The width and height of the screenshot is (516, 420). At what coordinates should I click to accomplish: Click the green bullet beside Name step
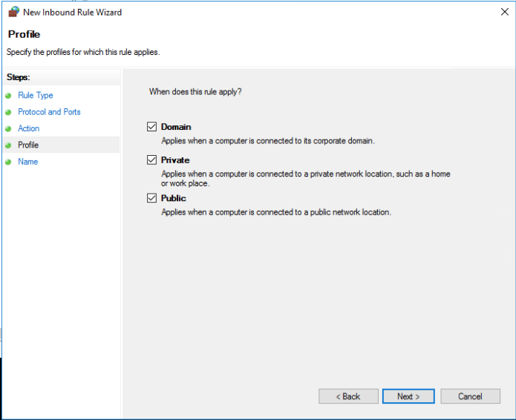[8, 162]
